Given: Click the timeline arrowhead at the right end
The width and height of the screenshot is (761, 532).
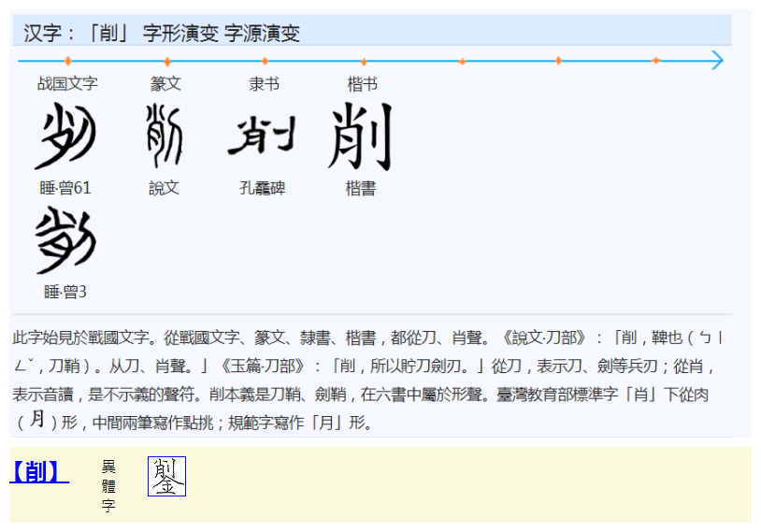Looking at the screenshot, I should (716, 61).
